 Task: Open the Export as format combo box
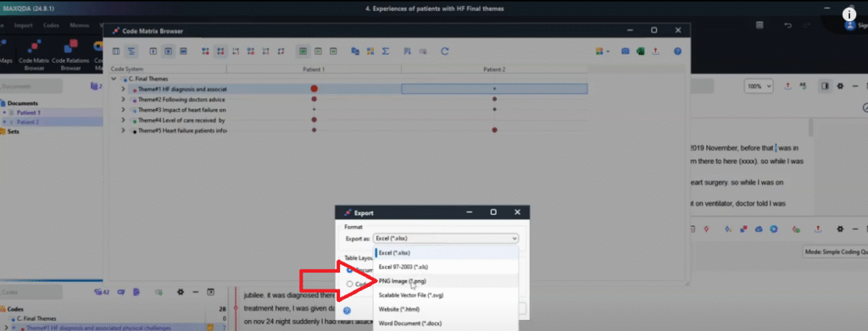[446, 239]
